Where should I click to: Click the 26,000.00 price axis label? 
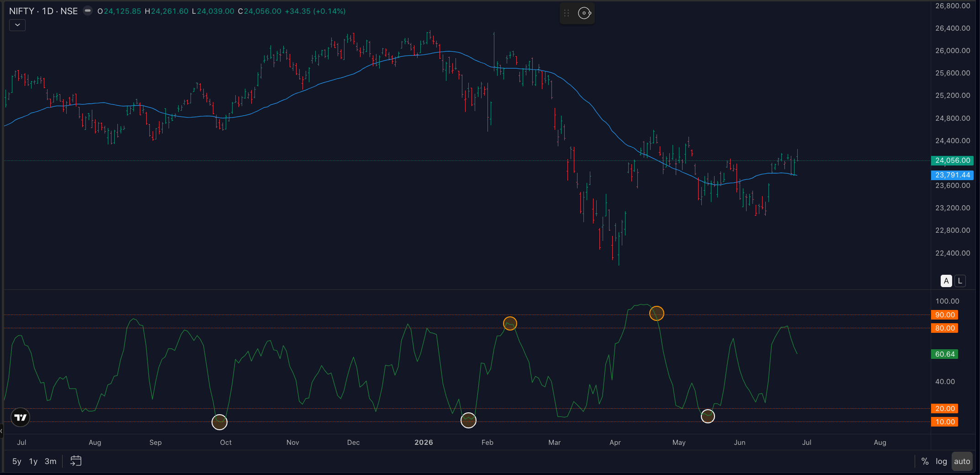[953, 51]
